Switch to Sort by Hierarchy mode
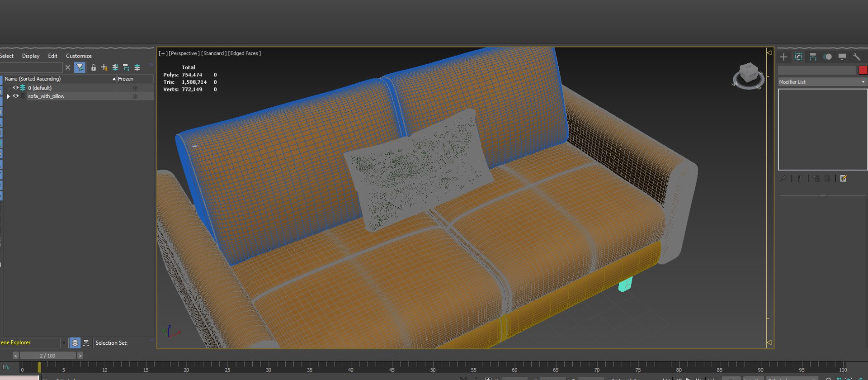This screenshot has height=380, width=868. pyautogui.click(x=86, y=343)
